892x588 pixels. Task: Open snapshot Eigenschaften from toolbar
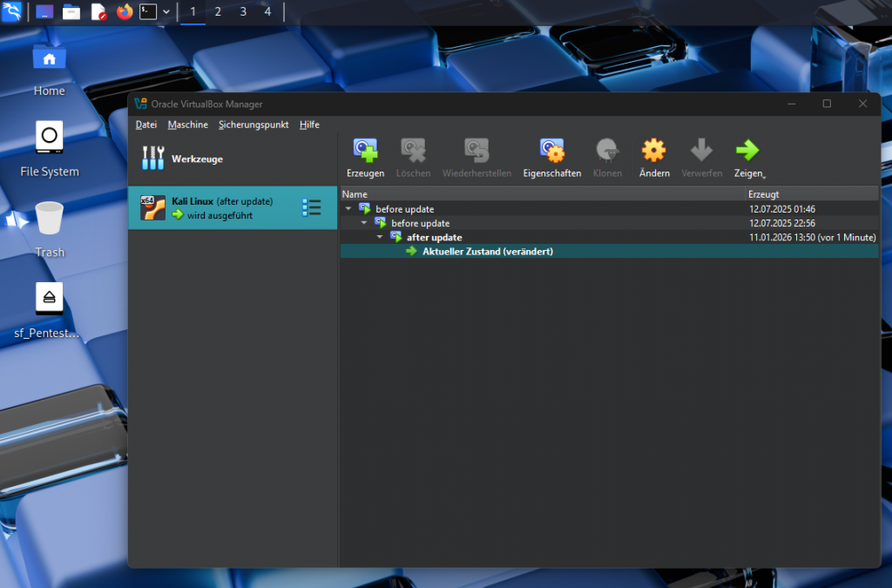[x=551, y=152]
